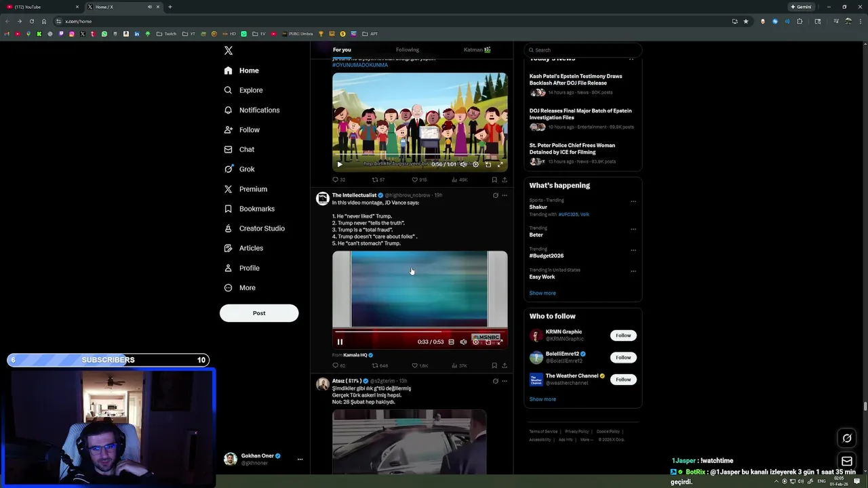Bookmark this page with star icon
This screenshot has height=488, width=868.
[746, 21]
